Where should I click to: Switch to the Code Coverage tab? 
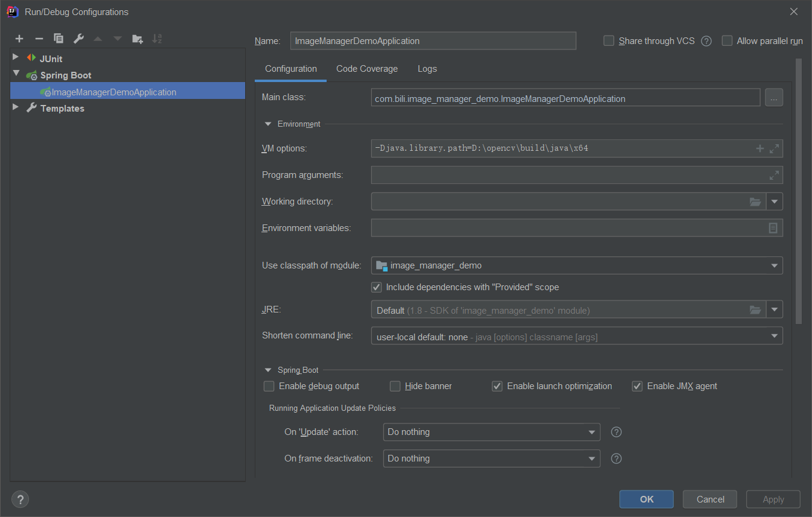click(367, 69)
